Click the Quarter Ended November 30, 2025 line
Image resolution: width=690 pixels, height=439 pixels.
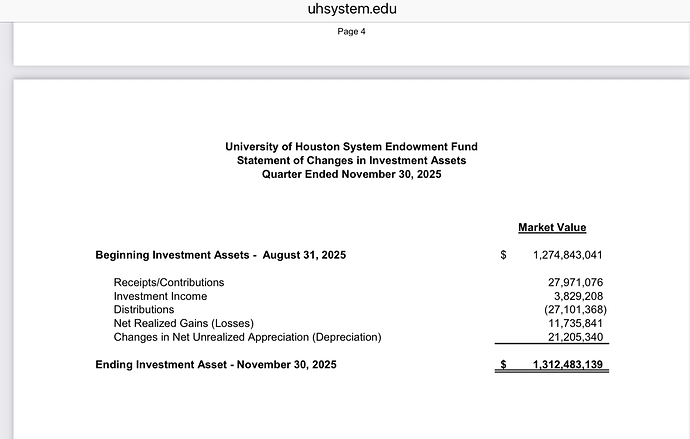pyautogui.click(x=351, y=174)
